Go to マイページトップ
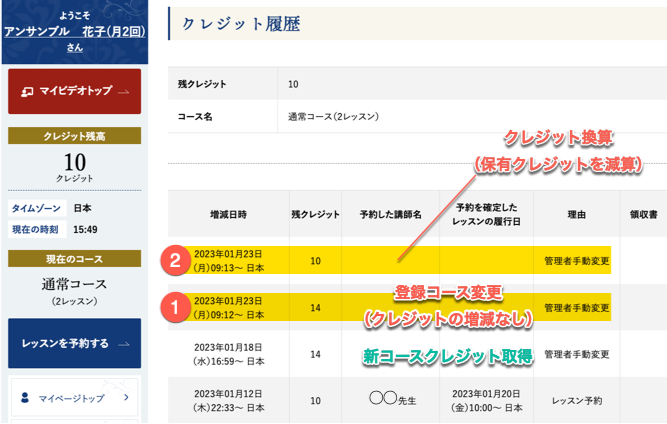Image resolution: width=667 pixels, height=424 pixels. click(x=71, y=398)
